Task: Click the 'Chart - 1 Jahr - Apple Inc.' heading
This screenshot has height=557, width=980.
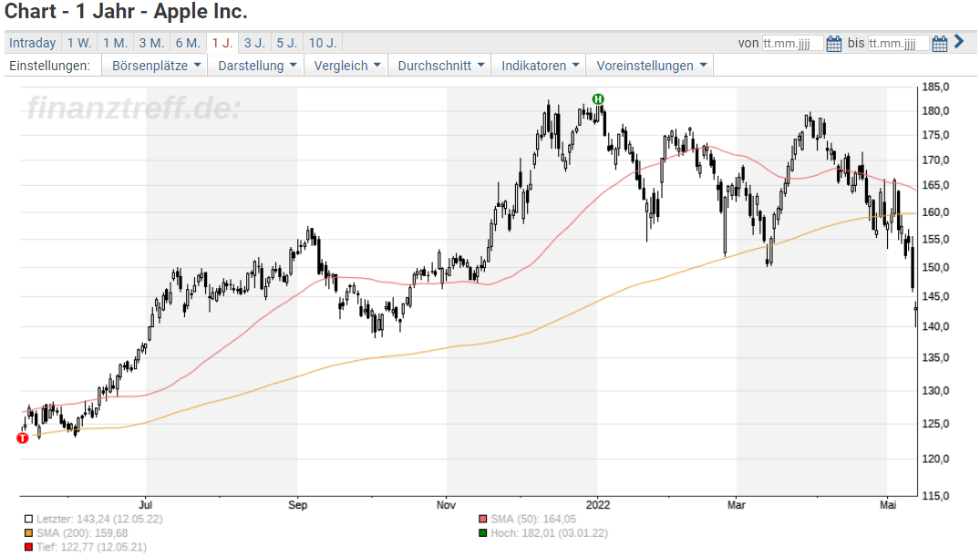Action: [x=126, y=11]
